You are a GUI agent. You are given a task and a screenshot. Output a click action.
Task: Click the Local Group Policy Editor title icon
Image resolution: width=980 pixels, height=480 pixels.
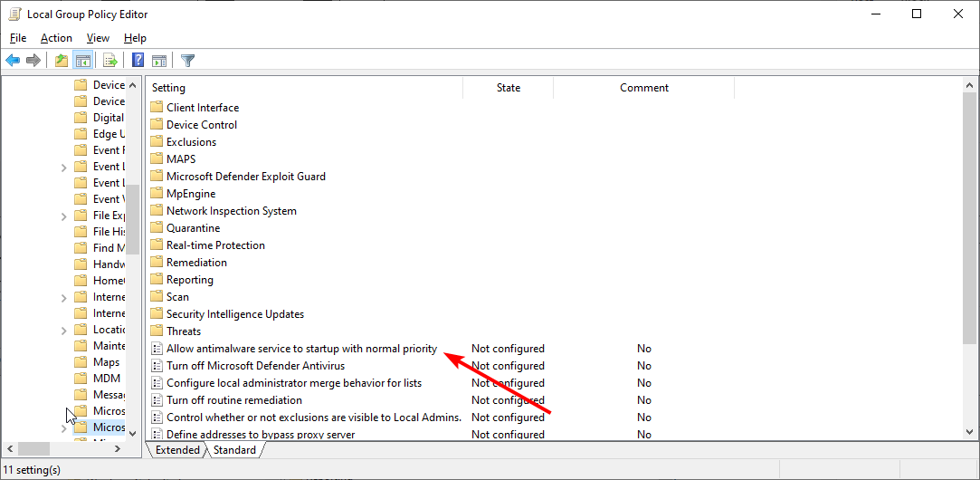pyautogui.click(x=14, y=14)
